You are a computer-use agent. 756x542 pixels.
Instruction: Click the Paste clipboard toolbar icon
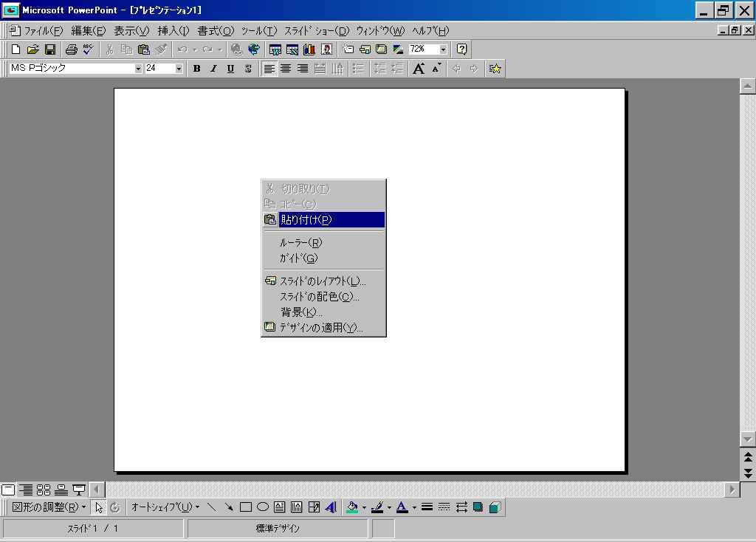144,49
